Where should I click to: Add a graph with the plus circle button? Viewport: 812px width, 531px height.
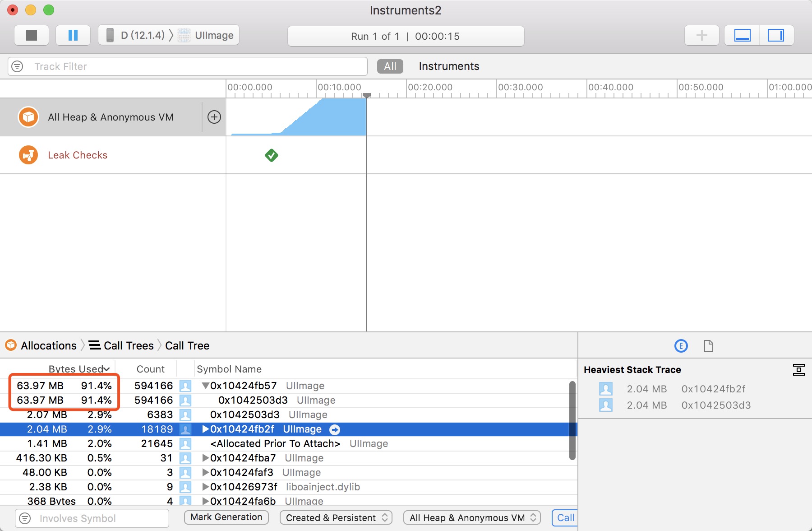pyautogui.click(x=214, y=117)
